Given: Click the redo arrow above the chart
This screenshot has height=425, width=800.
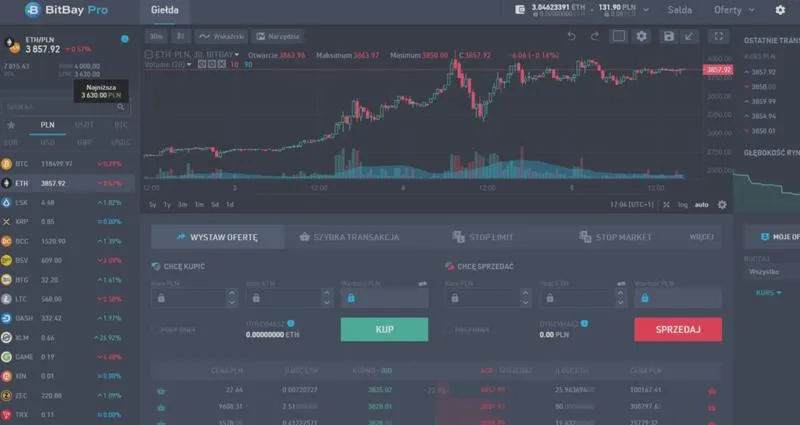Looking at the screenshot, I should coord(594,36).
